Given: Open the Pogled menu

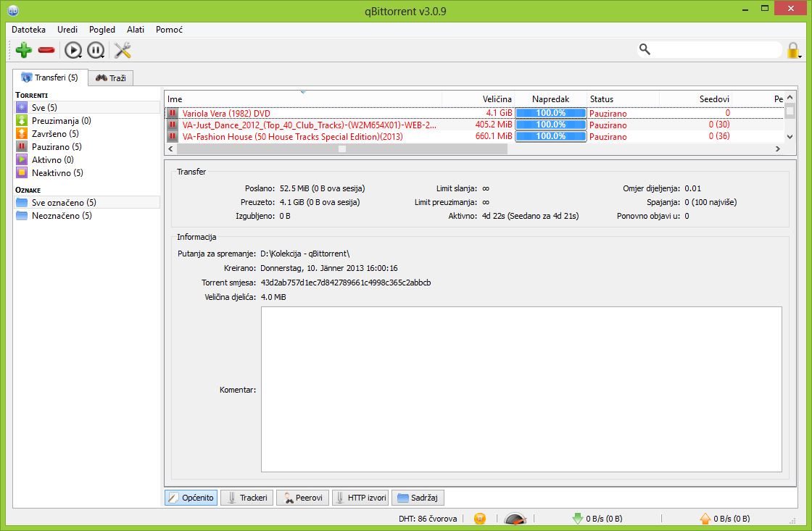Looking at the screenshot, I should coord(102,30).
